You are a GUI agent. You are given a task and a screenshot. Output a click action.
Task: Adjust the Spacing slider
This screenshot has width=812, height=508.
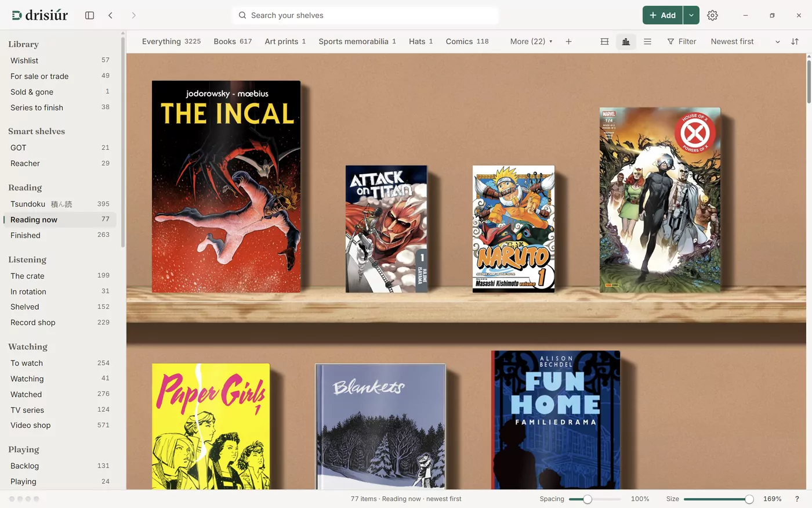tap(594, 499)
